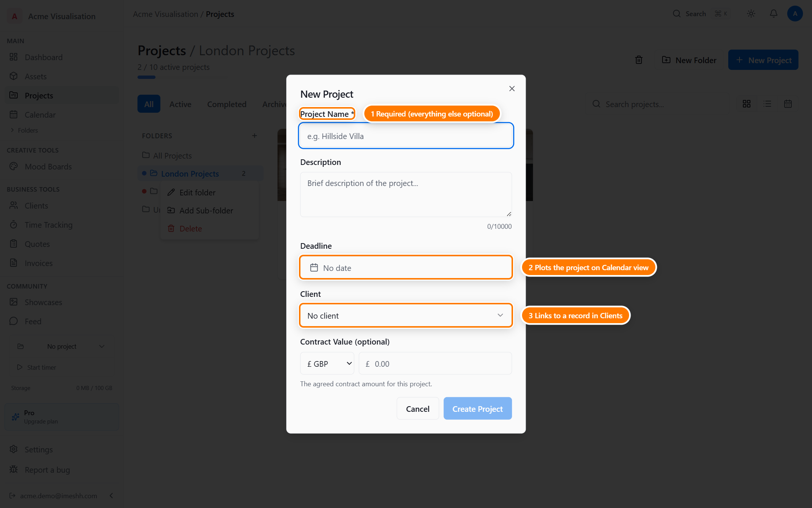Open Settings from the sidebar
This screenshot has height=508, width=812.
pos(38,449)
